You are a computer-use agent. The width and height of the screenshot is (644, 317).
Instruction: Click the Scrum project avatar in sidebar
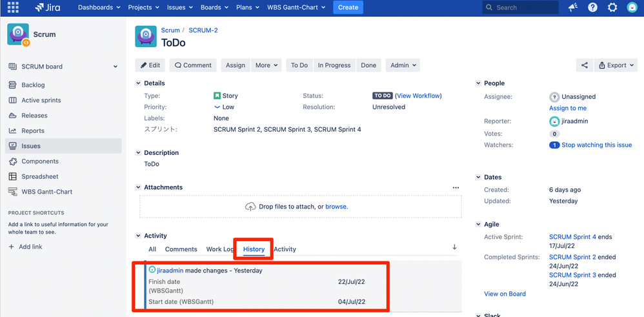point(18,34)
